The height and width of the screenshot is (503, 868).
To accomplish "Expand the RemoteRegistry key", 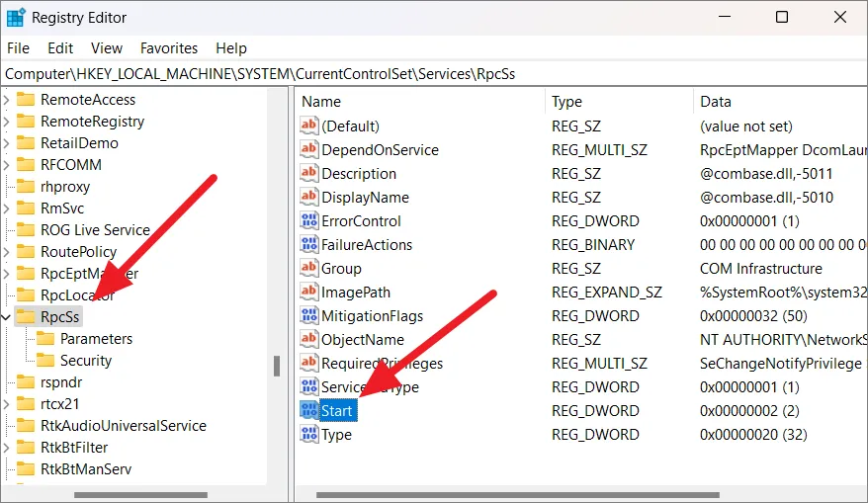I will click(x=6, y=122).
